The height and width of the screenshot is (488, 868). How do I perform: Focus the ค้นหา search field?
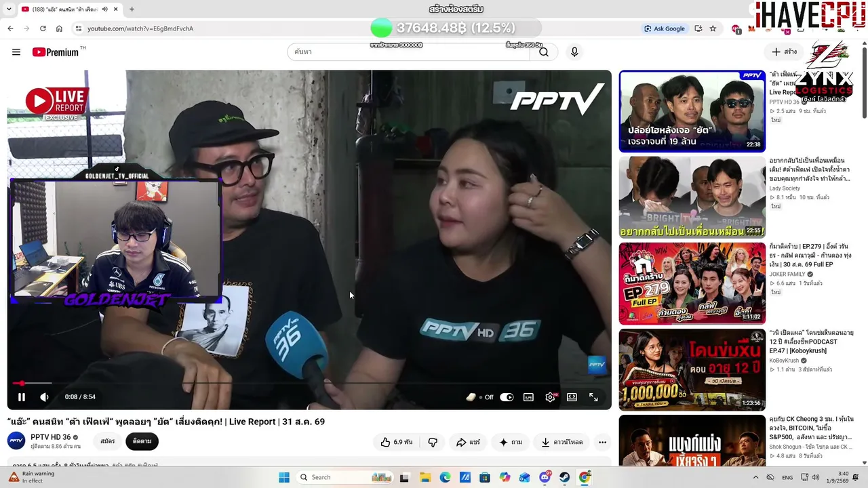point(408,52)
